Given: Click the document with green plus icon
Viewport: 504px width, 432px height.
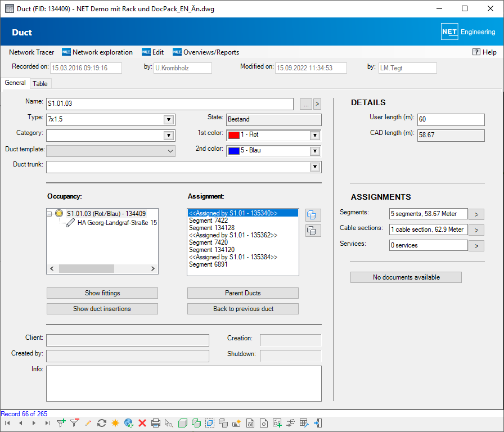Looking at the screenshot, I should click(277, 423).
